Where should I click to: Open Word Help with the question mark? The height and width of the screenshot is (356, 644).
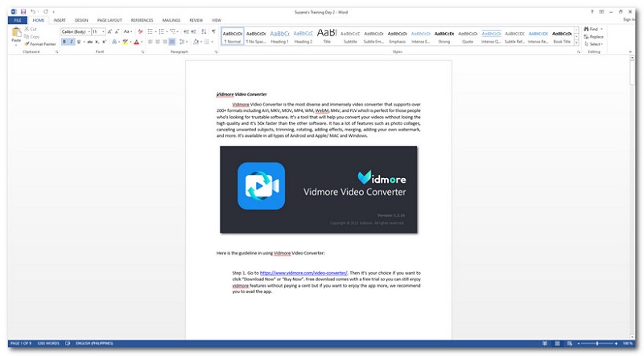(592, 12)
